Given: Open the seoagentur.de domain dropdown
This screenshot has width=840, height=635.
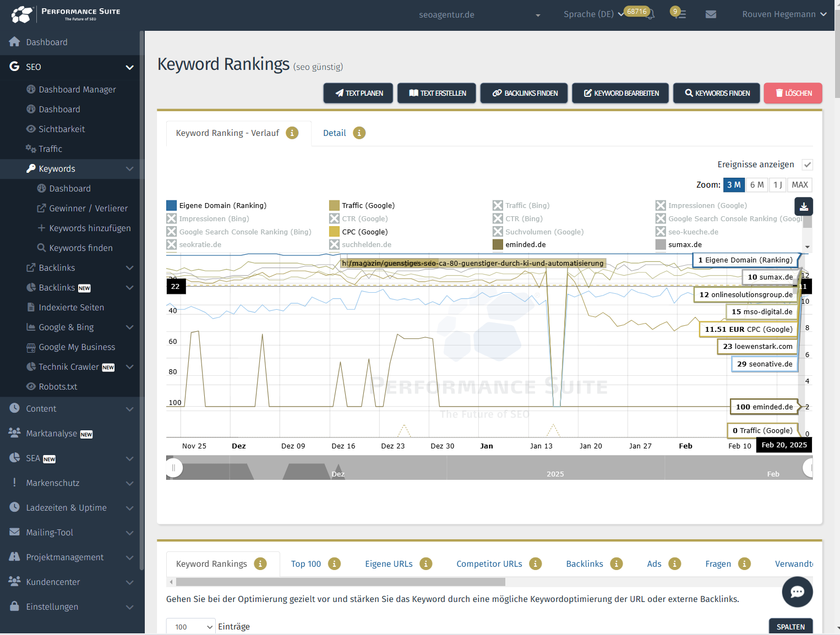Looking at the screenshot, I should point(479,15).
